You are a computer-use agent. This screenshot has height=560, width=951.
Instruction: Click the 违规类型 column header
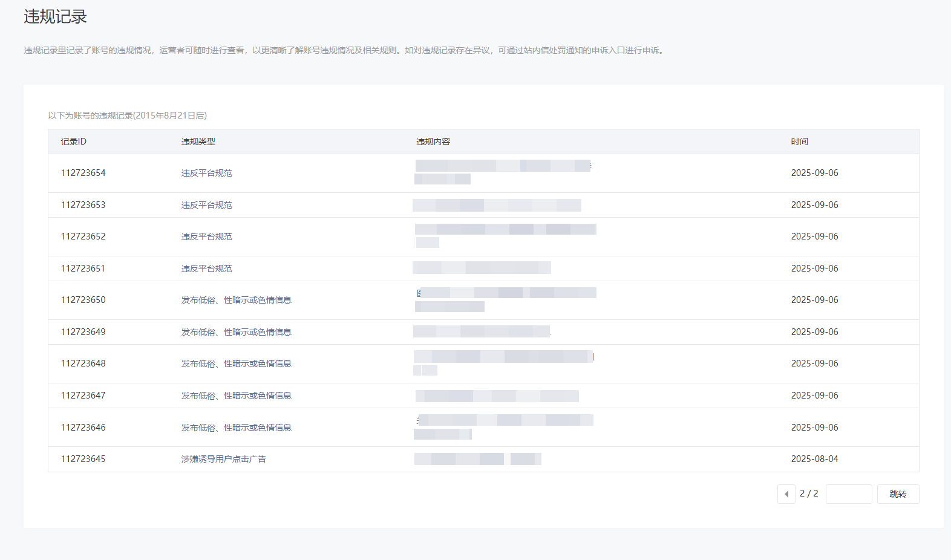tap(198, 142)
